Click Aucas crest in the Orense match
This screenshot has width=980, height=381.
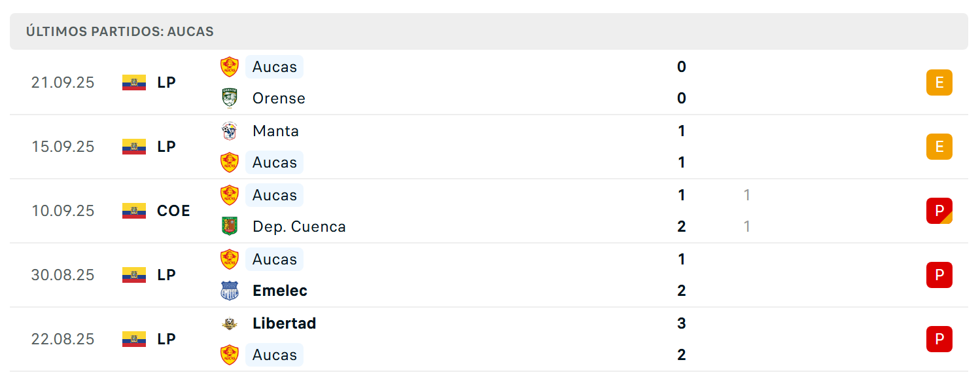point(230,67)
